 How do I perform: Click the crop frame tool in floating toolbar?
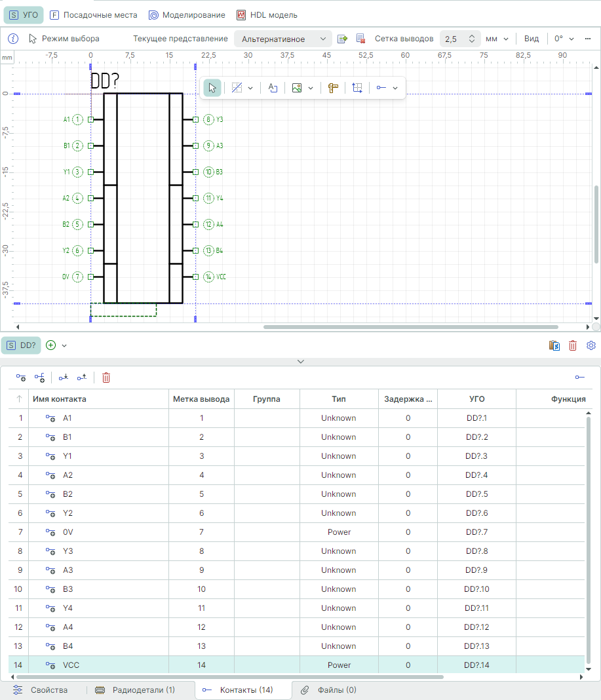coord(357,88)
